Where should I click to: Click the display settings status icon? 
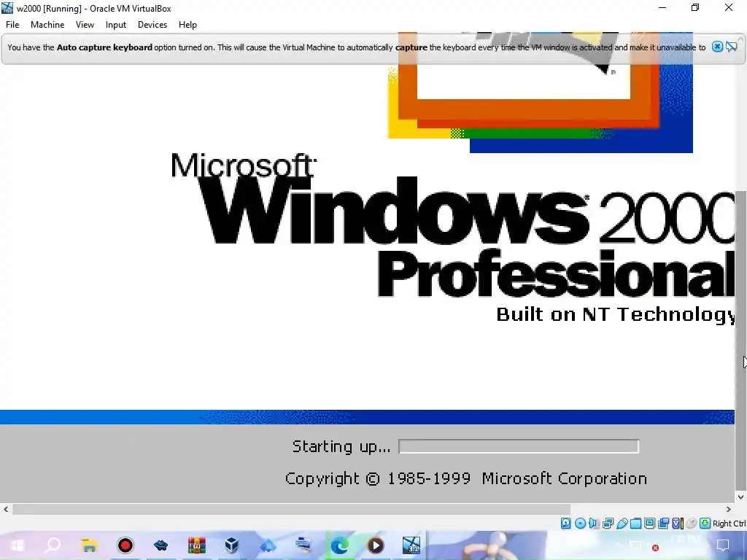[649, 524]
